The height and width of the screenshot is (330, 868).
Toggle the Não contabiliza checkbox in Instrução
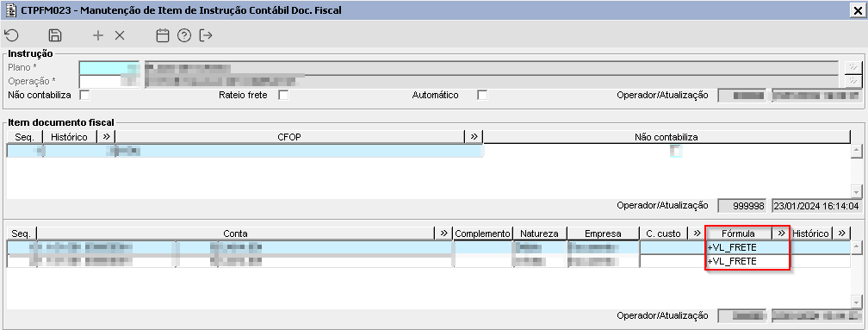[x=84, y=96]
